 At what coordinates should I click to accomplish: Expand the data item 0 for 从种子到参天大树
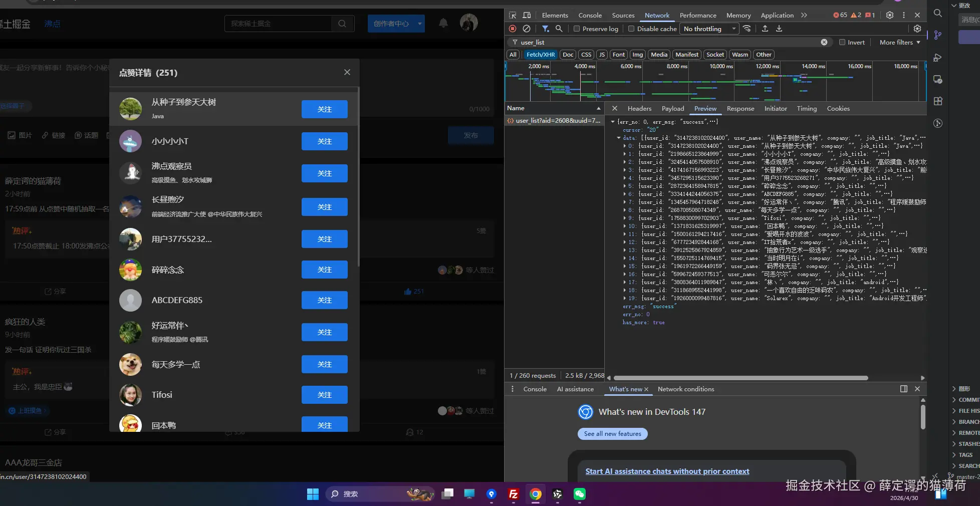(x=625, y=146)
